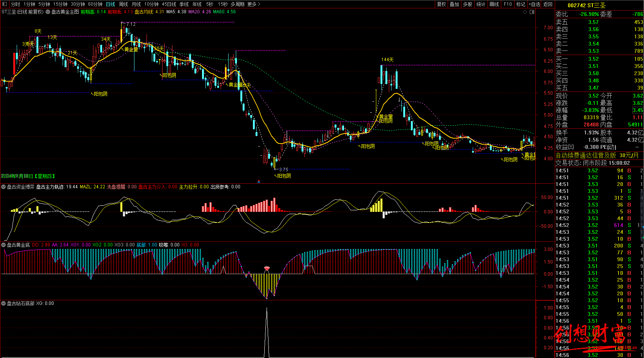This screenshot has width=644, height=358.
Task: Select the 15秒 period
Action: [x=223, y=4]
